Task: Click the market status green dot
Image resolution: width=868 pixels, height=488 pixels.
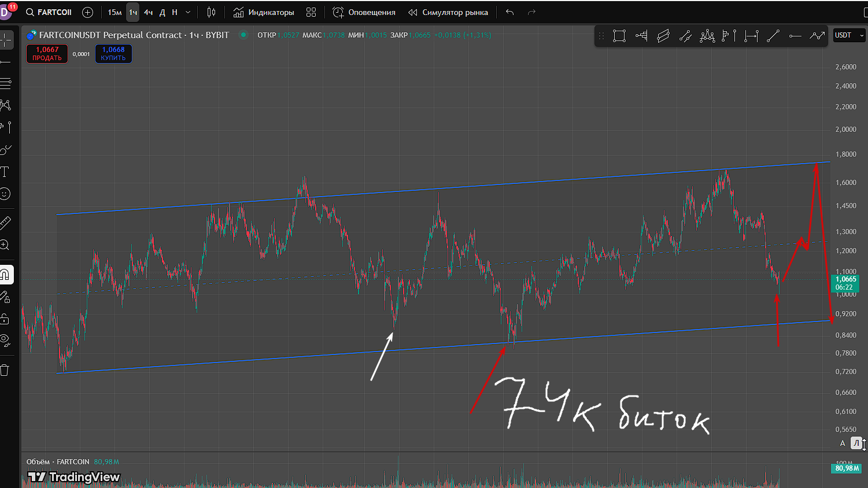Action: click(243, 35)
